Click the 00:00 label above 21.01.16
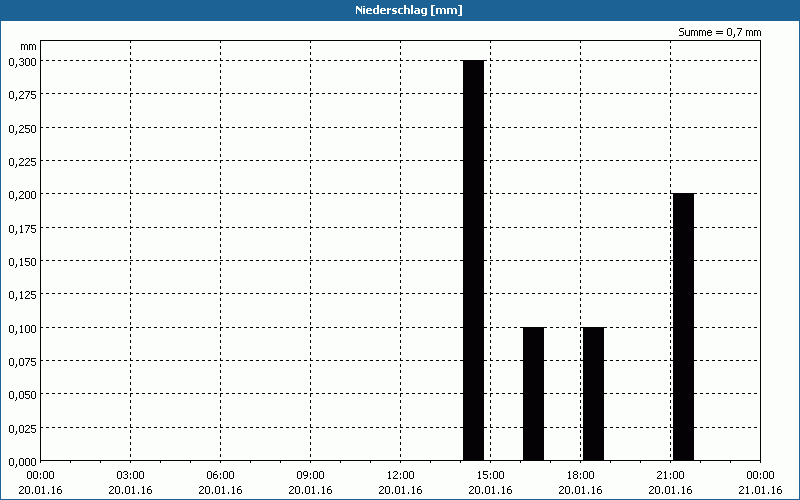Viewport: 800px width, 500px height. tap(760, 476)
